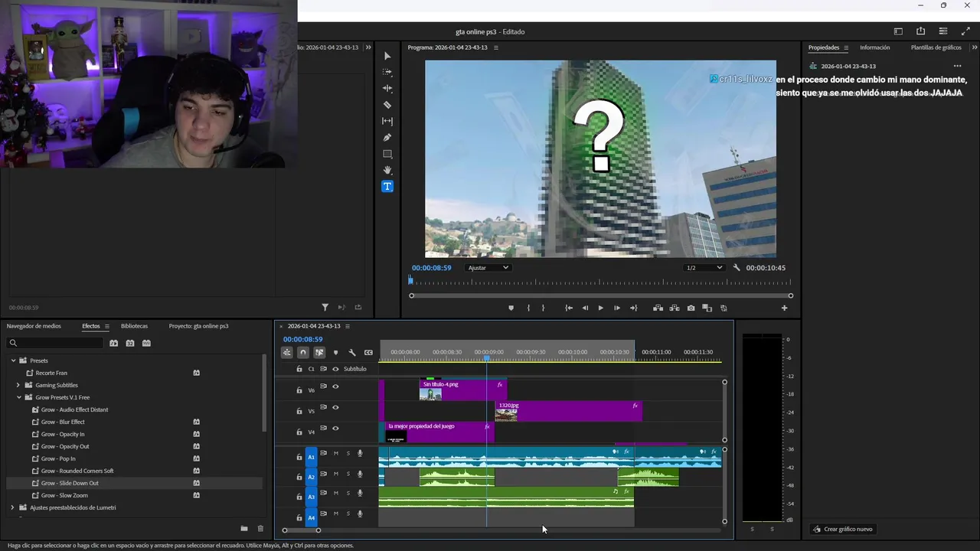Click the Extract button
Image resolution: width=980 pixels, height=551 pixels.
point(675,308)
